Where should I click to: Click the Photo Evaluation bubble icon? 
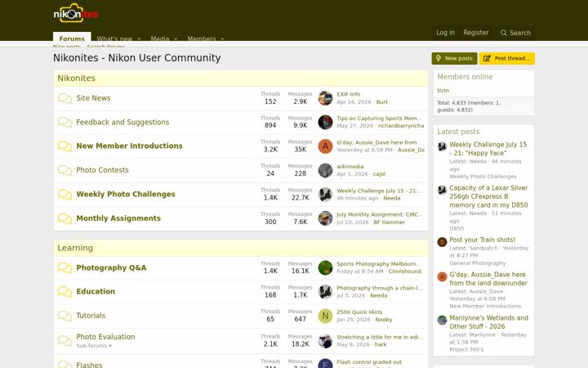click(x=65, y=340)
